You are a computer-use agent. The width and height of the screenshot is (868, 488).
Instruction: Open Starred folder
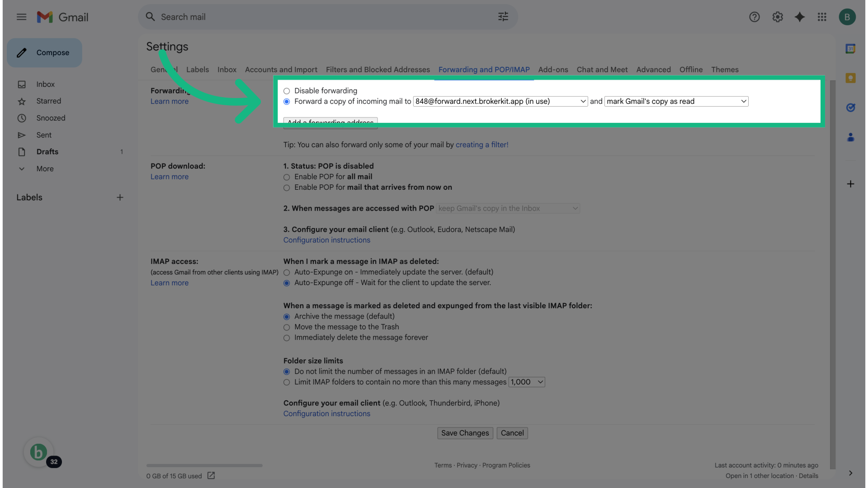click(x=49, y=101)
